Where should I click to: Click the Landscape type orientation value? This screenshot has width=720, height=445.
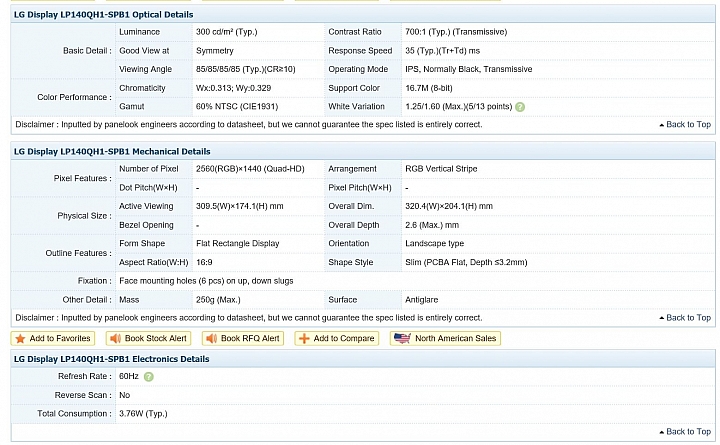(x=434, y=244)
